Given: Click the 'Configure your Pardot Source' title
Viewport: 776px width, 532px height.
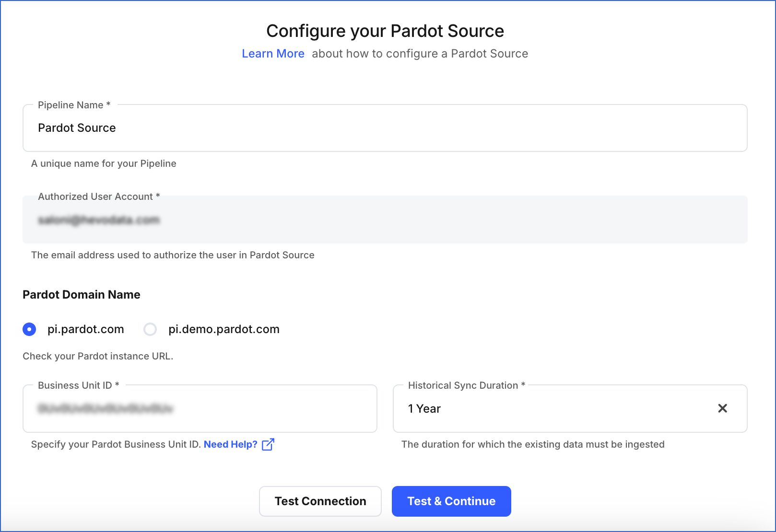Looking at the screenshot, I should click(x=385, y=30).
